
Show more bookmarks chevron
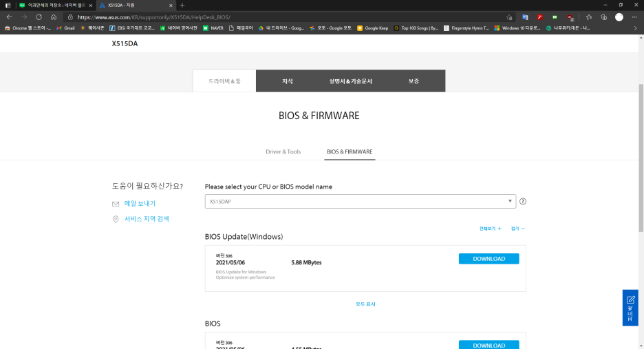[x=635, y=28]
